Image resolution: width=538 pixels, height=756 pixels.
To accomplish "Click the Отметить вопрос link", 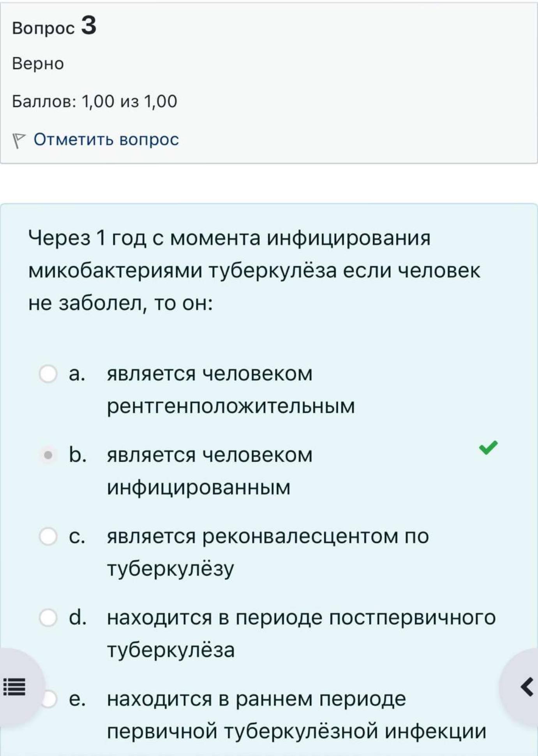I will tap(106, 139).
